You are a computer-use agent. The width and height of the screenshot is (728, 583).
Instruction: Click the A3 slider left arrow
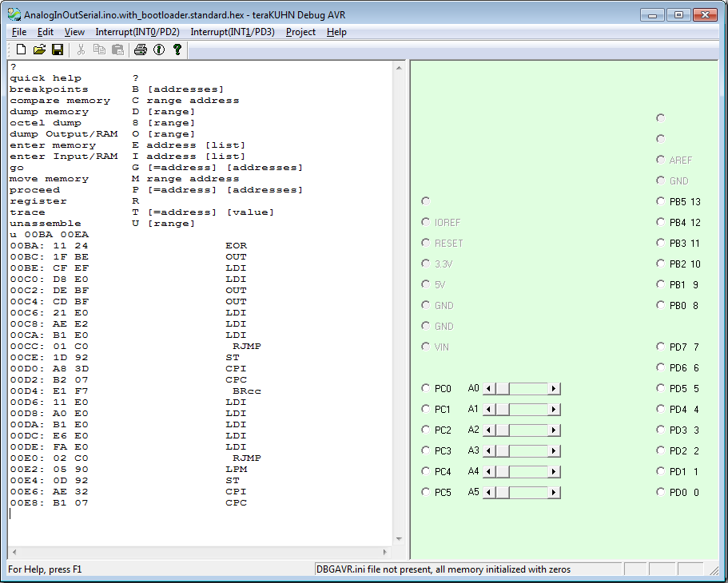pos(489,451)
